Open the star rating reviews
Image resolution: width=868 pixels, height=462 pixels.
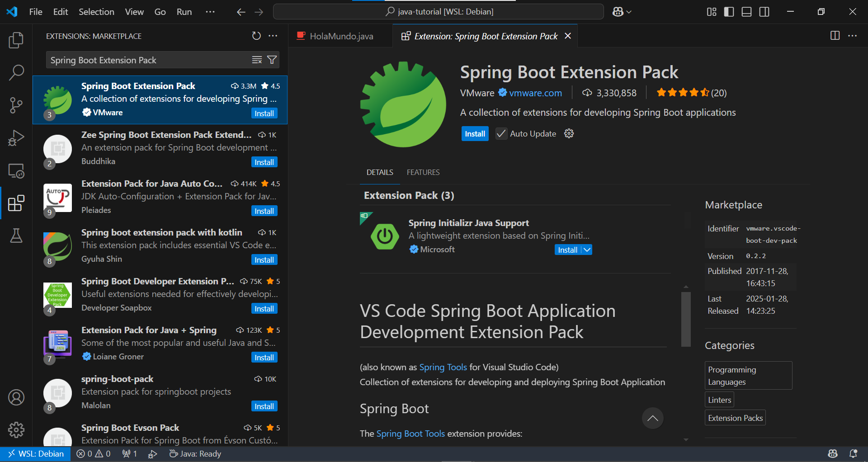tap(691, 93)
